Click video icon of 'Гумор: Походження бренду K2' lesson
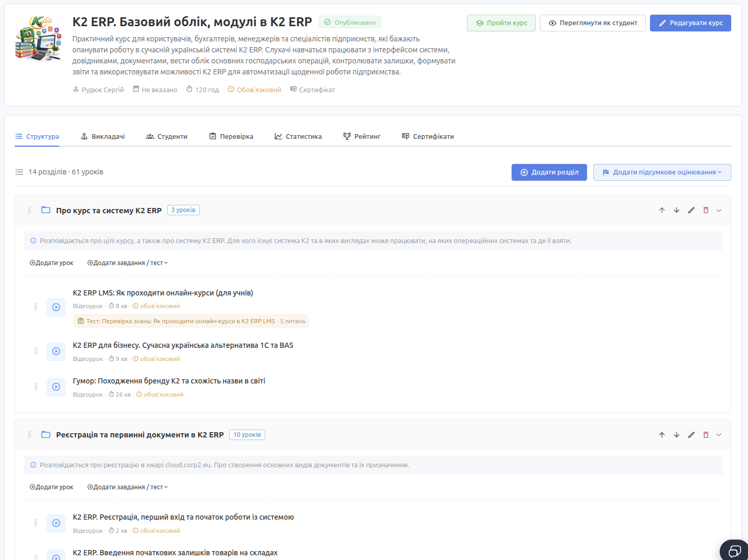748x560 pixels. click(56, 387)
